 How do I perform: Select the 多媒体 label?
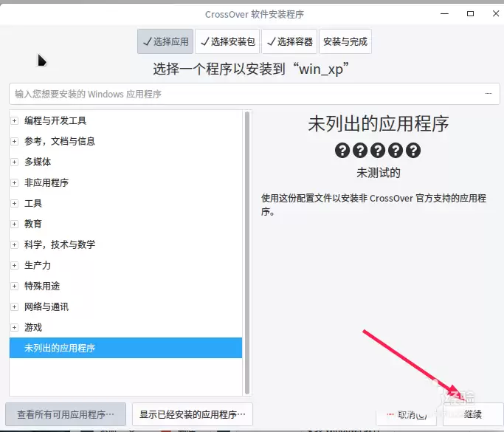pyautogui.click(x=38, y=162)
